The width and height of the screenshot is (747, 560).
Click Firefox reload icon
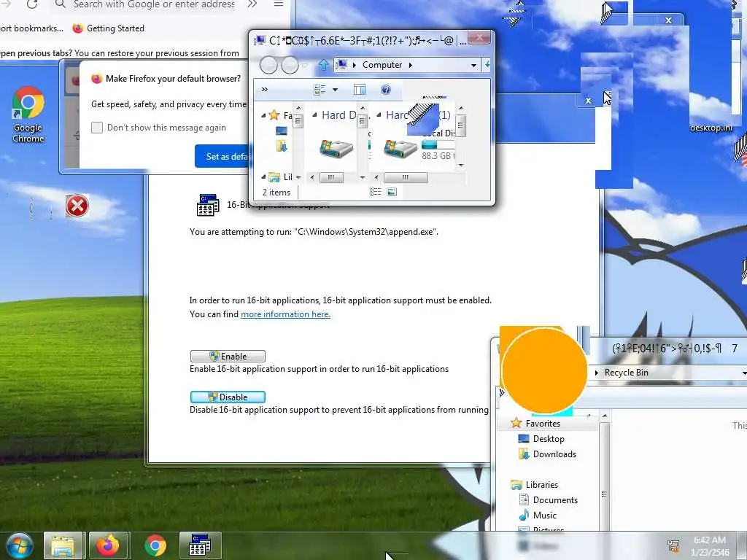point(32,4)
